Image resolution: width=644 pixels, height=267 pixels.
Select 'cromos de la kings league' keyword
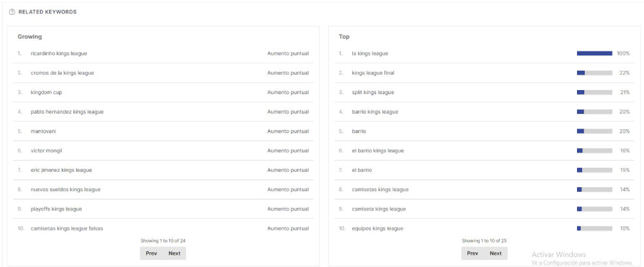click(x=62, y=73)
